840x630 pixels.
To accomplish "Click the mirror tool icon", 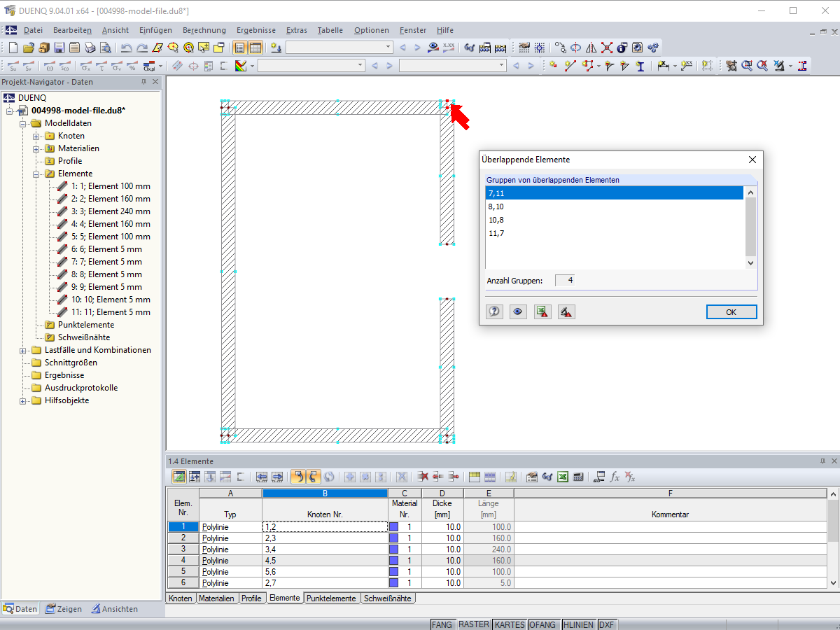I will (591, 48).
